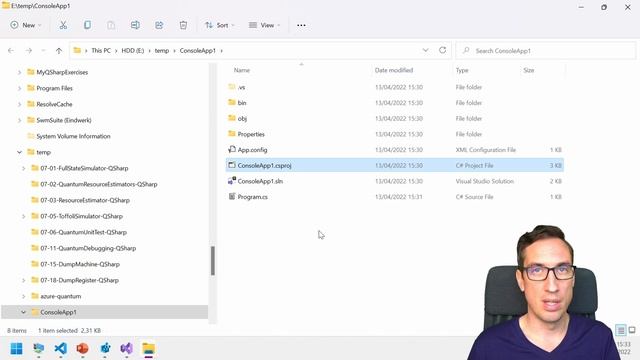Open PowerPoint from the taskbar
This screenshot has height=360, width=640.
tap(82, 349)
